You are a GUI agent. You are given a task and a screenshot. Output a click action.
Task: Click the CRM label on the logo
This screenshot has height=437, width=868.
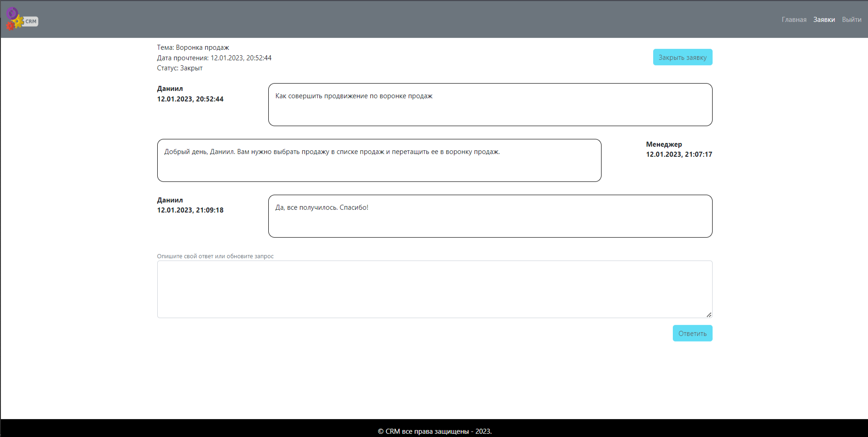31,21
